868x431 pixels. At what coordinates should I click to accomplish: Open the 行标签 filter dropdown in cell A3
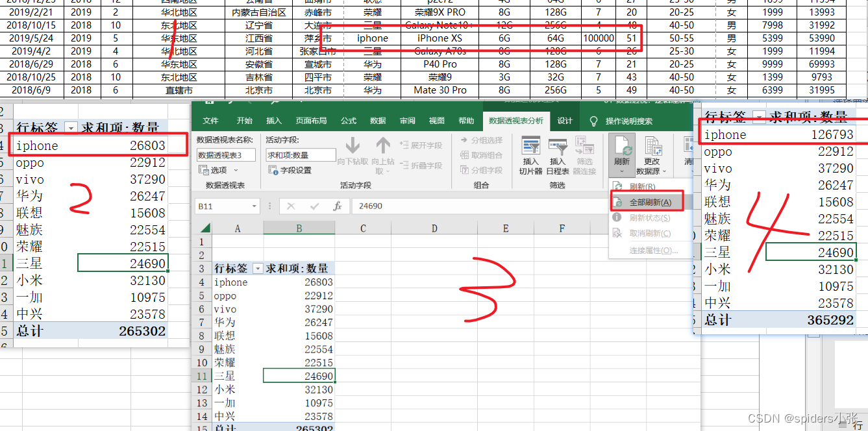(258, 269)
